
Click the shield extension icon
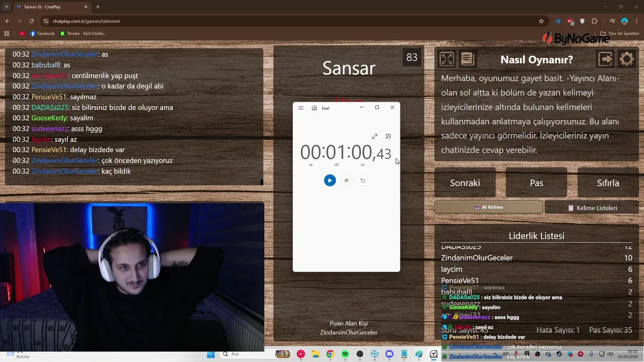coord(583,21)
